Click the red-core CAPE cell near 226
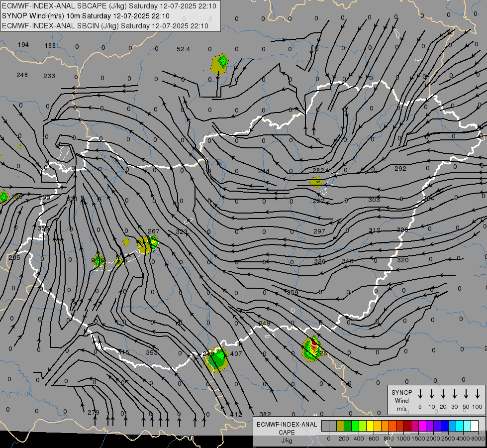 (x=313, y=348)
